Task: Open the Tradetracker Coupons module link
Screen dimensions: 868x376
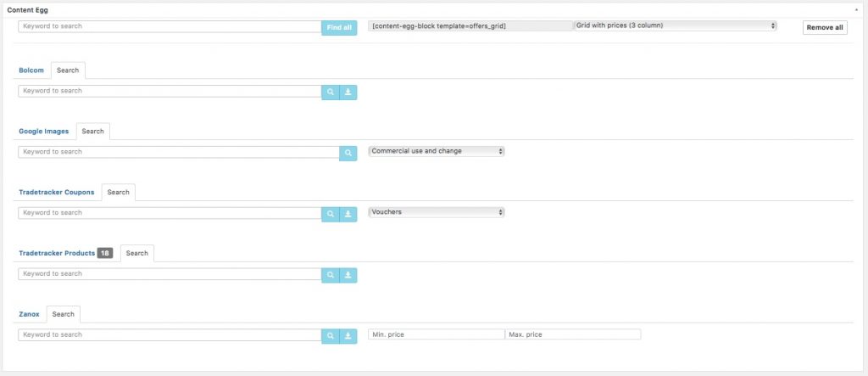Action: 57,193
